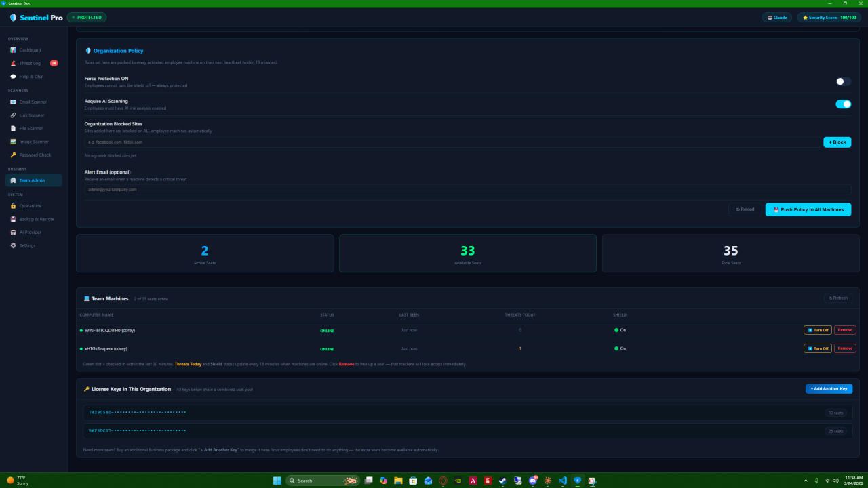Click the taskbar Search box
This screenshot has height=488, width=868.
pos(322,481)
